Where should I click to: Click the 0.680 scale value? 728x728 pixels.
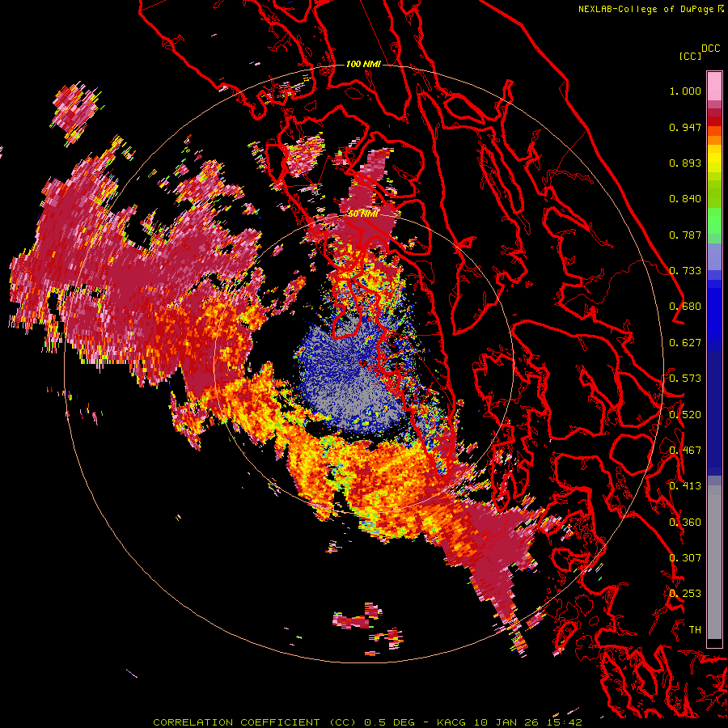(685, 307)
